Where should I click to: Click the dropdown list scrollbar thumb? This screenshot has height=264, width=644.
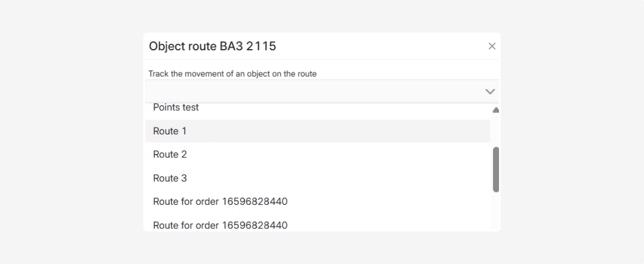[496, 170]
